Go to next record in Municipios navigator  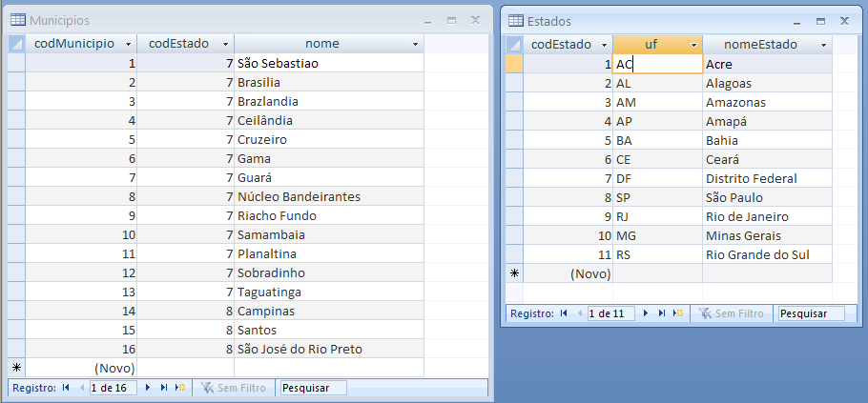(x=148, y=388)
